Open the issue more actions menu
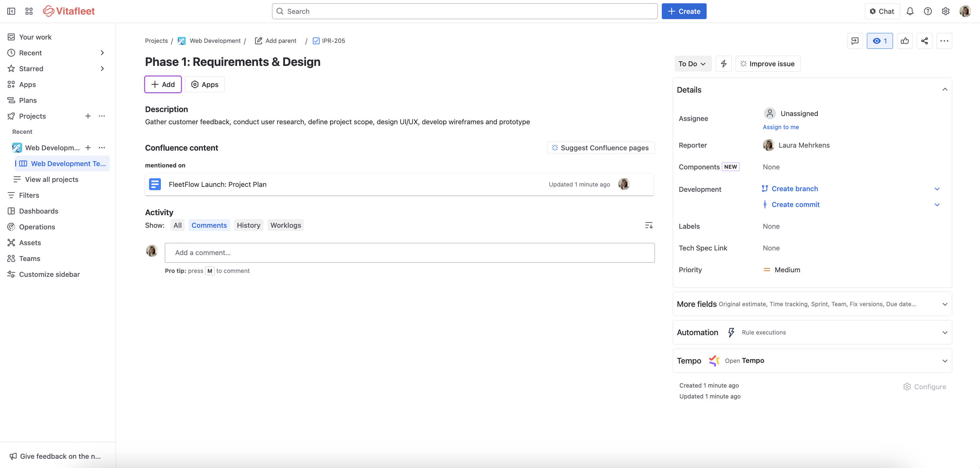Screen dimensions: 980x468 click(945, 41)
